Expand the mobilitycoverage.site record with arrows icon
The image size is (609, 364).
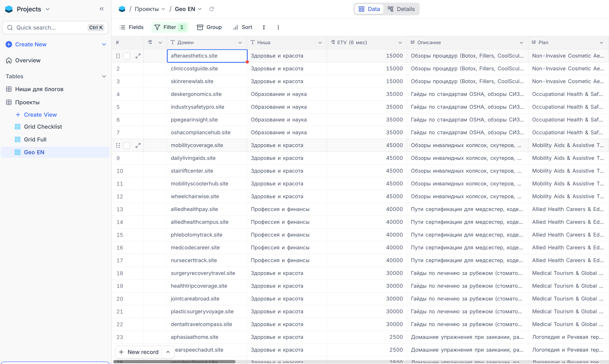[x=138, y=145]
